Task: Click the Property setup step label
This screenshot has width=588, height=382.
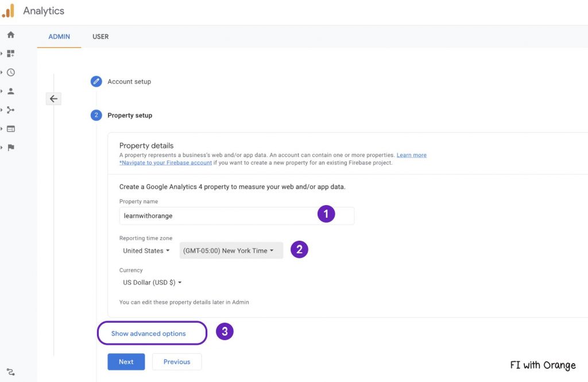Action: (x=130, y=115)
